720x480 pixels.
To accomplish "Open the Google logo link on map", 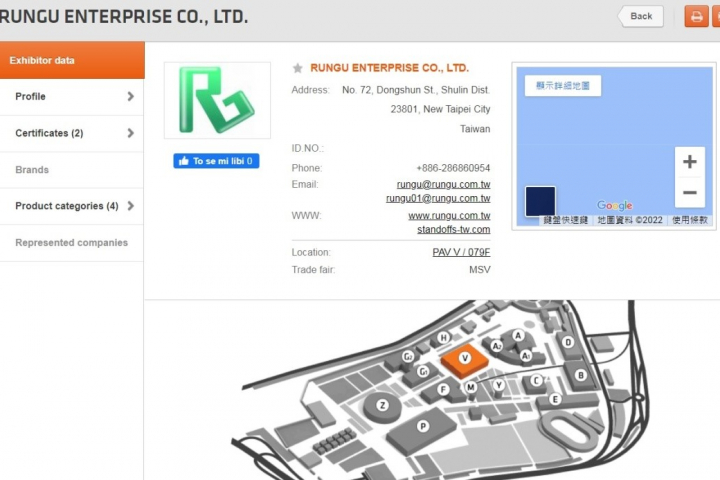I will tap(614, 205).
